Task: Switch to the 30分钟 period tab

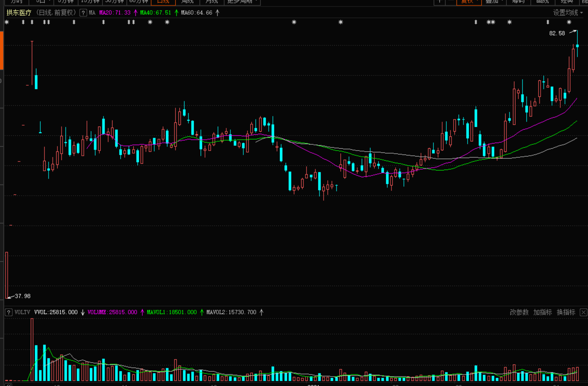Action: [115, 2]
